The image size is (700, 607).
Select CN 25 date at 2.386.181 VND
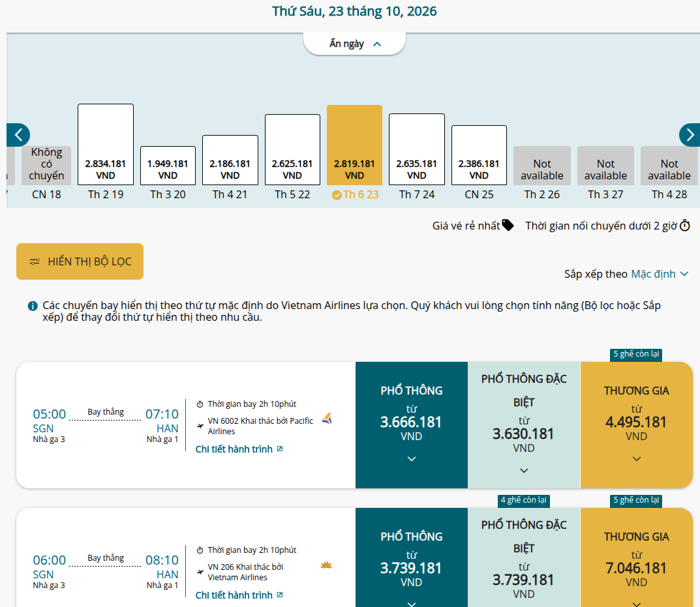479,155
